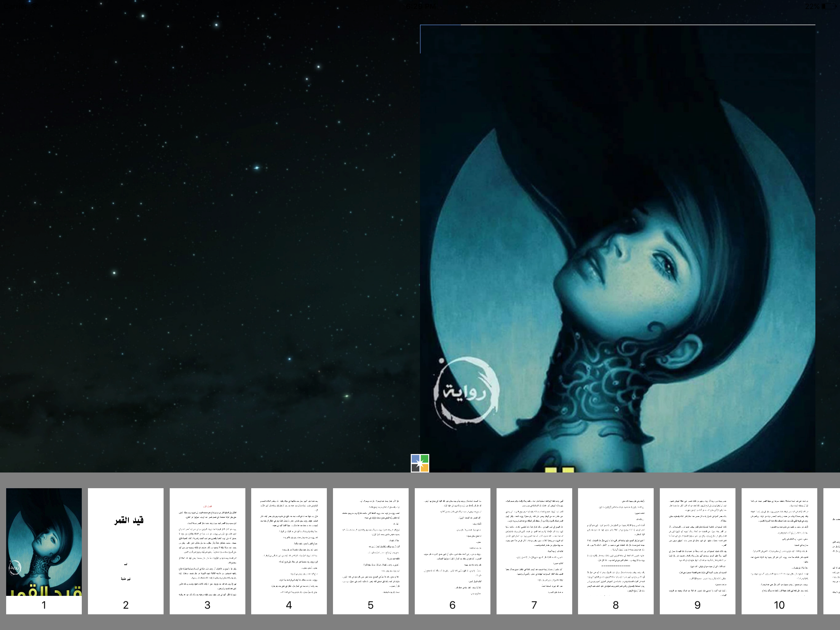The height and width of the screenshot is (630, 840).
Task: Pick the page 9 thumbnail
Action: pos(698,551)
